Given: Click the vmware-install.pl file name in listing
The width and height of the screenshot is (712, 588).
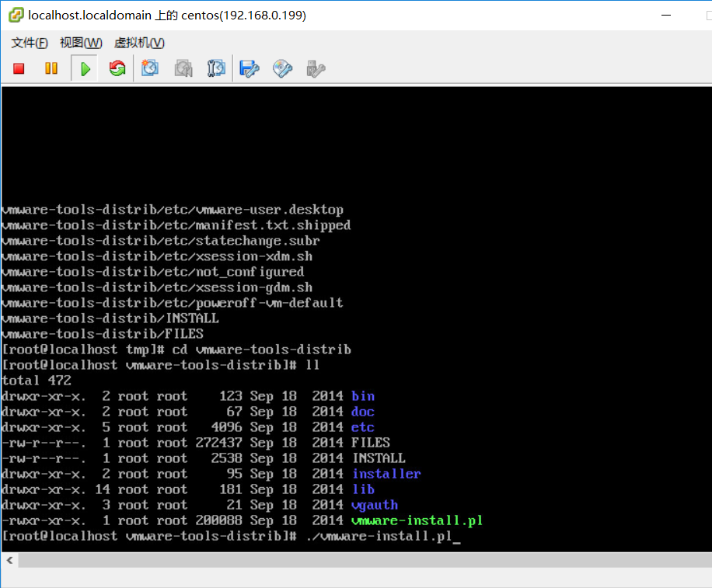Looking at the screenshot, I should pos(417,520).
